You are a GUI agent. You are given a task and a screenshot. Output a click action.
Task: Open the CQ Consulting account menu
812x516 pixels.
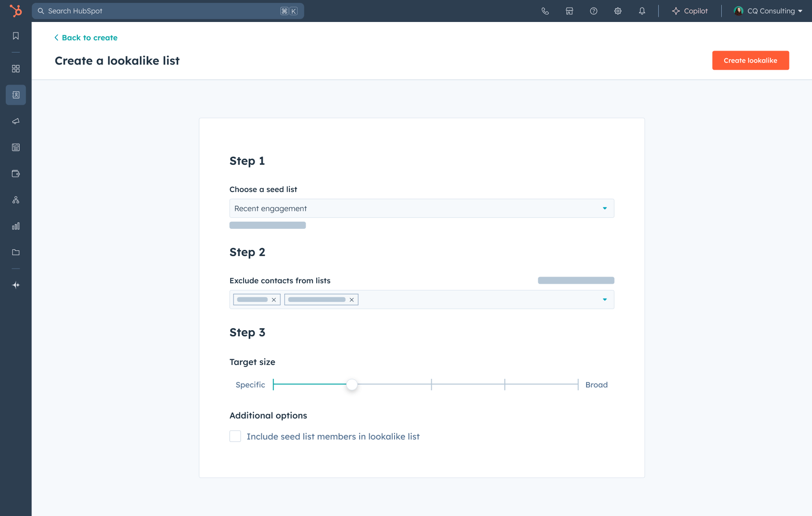pos(768,11)
